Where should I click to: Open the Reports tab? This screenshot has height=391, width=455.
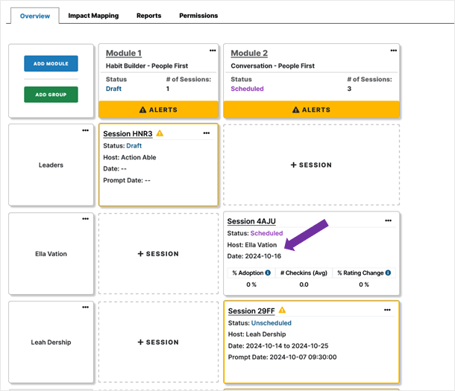pos(149,16)
